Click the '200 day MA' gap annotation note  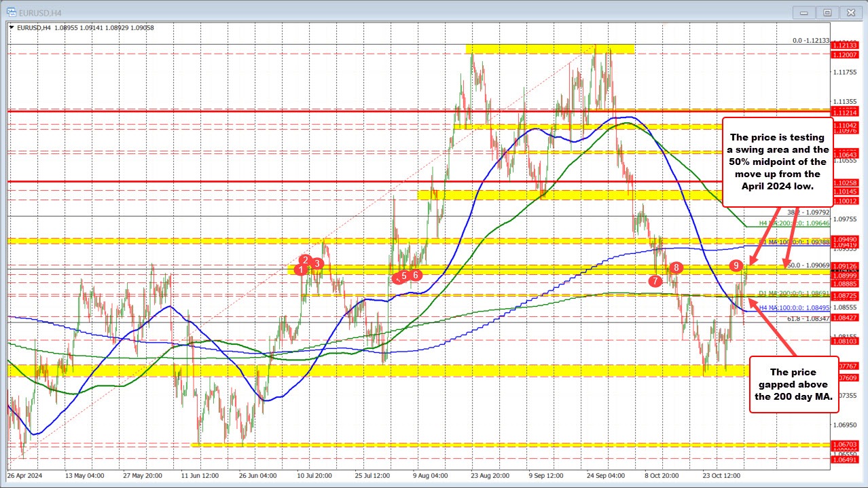pos(793,384)
